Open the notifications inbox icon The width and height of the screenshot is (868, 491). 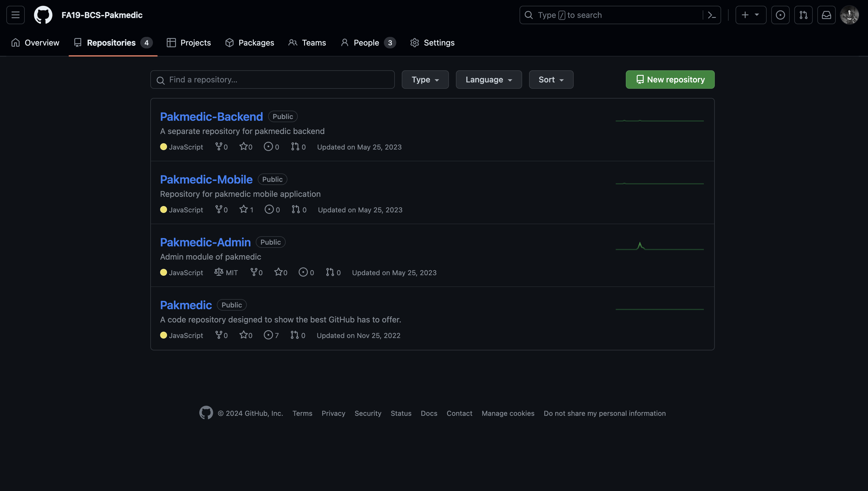826,15
